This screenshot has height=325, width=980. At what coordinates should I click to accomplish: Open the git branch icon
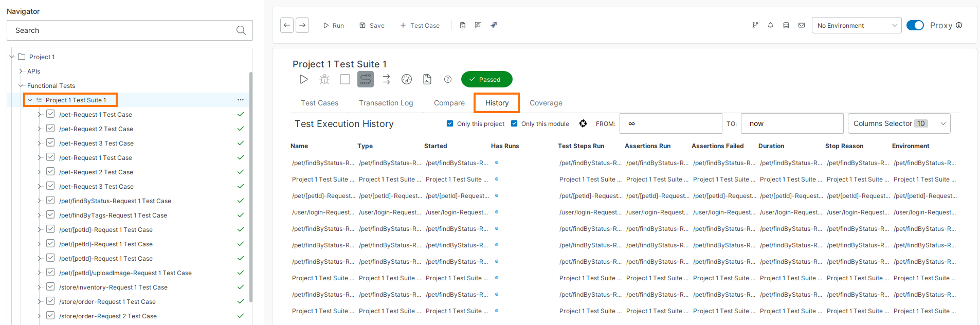click(755, 25)
